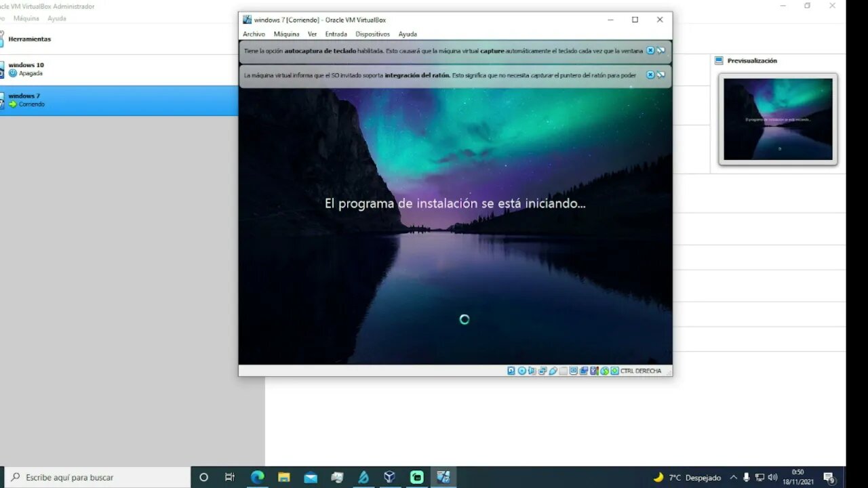Suppress the mouse integration notification permanently
Screen dimensions: 868x488
click(x=660, y=75)
